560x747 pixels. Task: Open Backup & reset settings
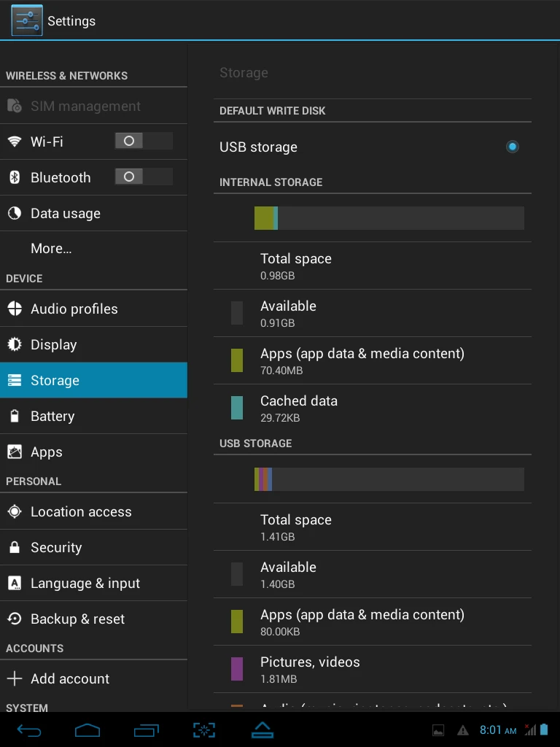93,619
